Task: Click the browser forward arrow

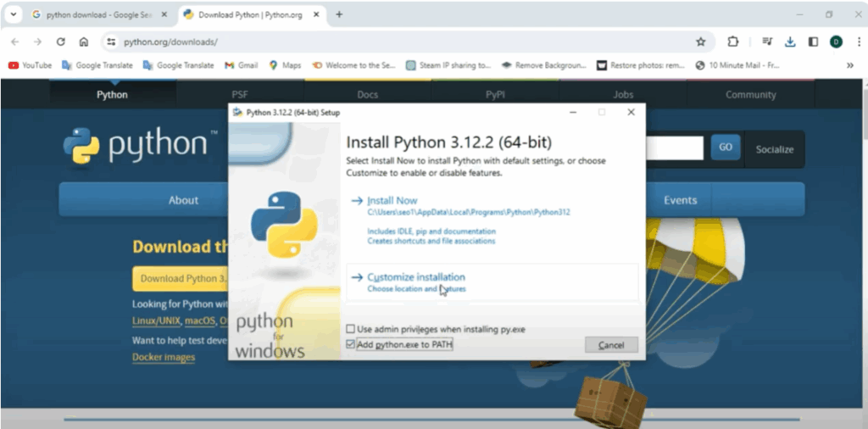Action: pos(37,42)
